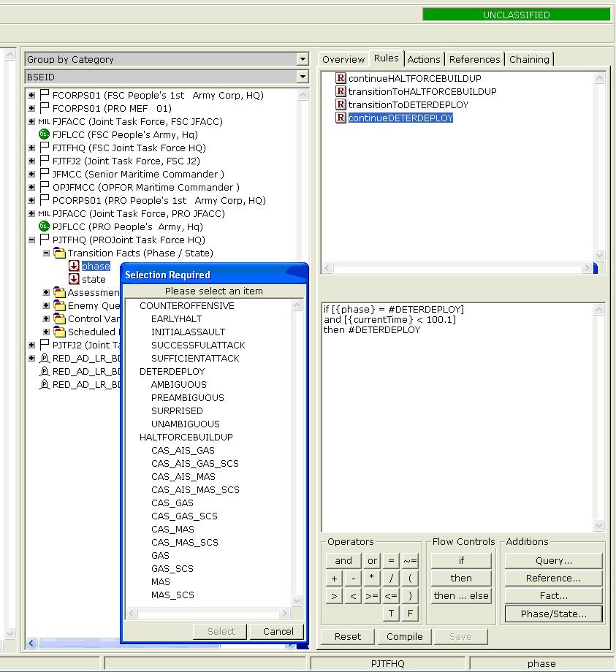Click the R icon beside continueHALTFORCEBUILDUP rule
Image resolution: width=616 pixels, height=672 pixels.
341,78
